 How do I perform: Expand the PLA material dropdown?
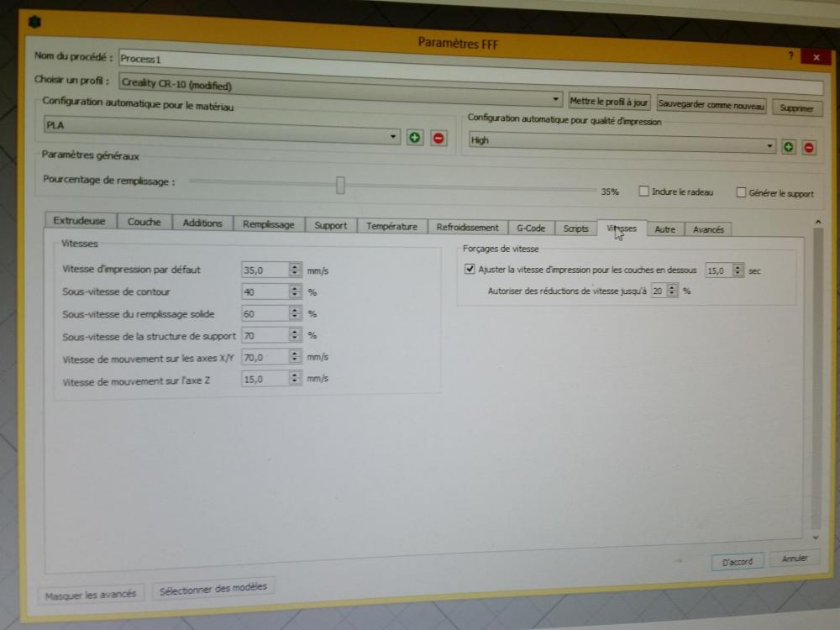[221, 129]
